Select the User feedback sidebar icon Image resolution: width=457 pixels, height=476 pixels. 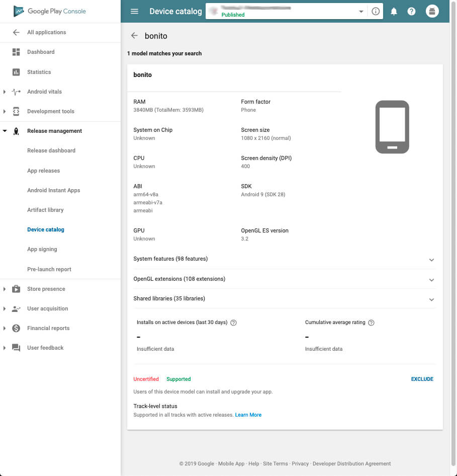pyautogui.click(x=17, y=348)
